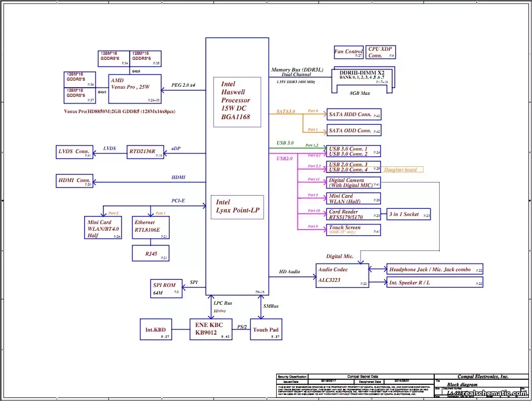532x401 pixels.
Task: Select the HDMI Conn. box
Action: click(74, 181)
